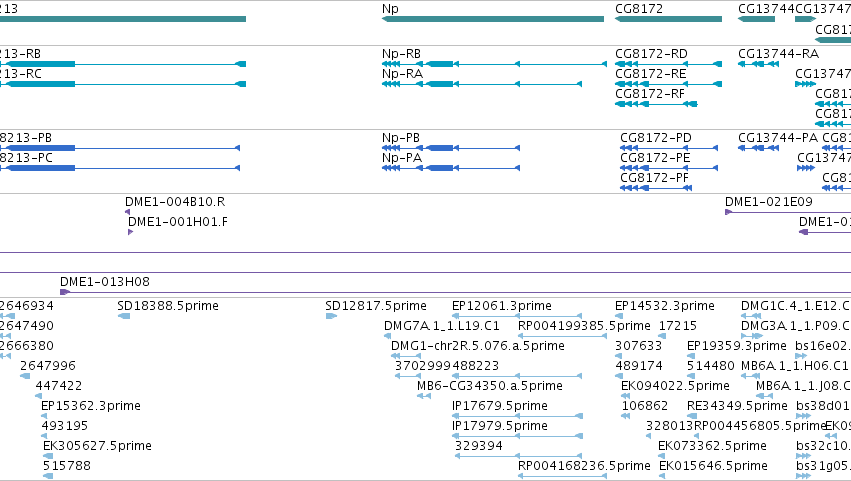The image size is (851, 481).
Task: Click the CG8172-RE transcript label
Action: pos(651,74)
